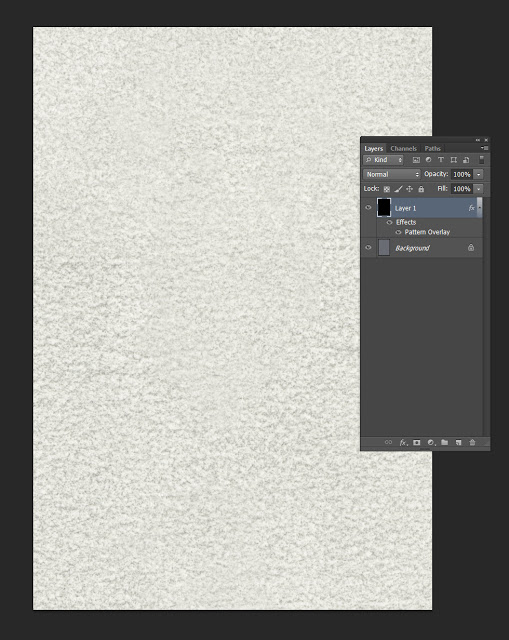Hide Layer 1 with eye icon
The width and height of the screenshot is (509, 640).
click(x=368, y=208)
